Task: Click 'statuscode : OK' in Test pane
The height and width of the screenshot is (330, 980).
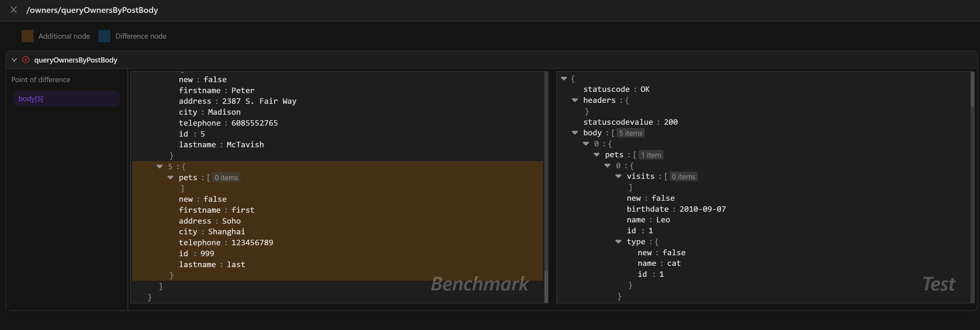Action: pyautogui.click(x=616, y=89)
